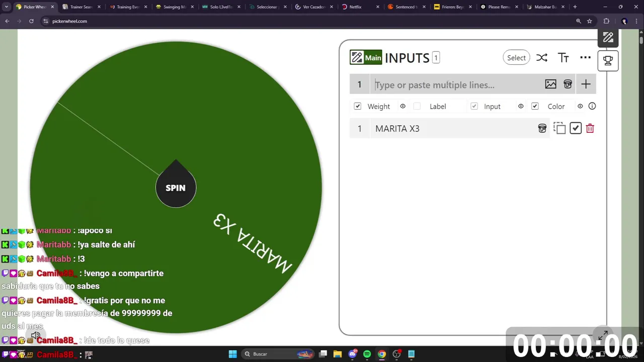Uncheck the MARITA X3 enable checkbox

pyautogui.click(x=576, y=128)
